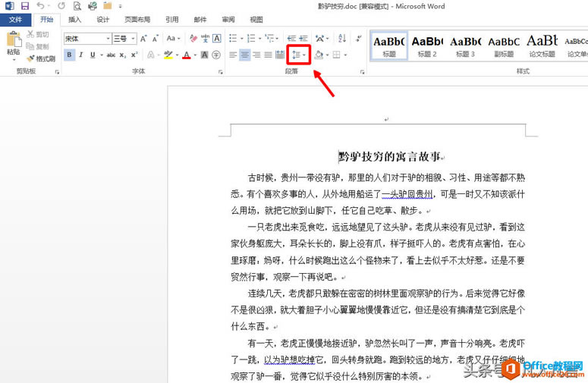Click the Decrease Indent icon

(x=291, y=38)
